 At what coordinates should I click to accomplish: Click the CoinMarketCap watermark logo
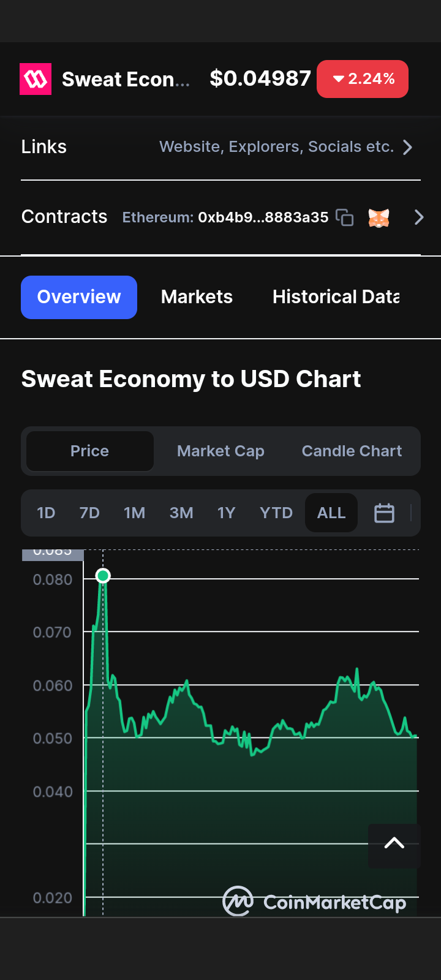(314, 902)
